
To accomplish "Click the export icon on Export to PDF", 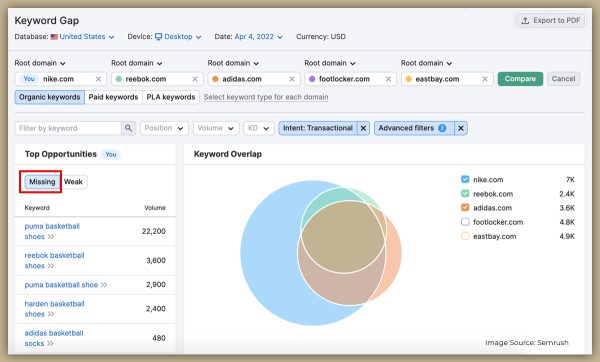I will (526, 21).
